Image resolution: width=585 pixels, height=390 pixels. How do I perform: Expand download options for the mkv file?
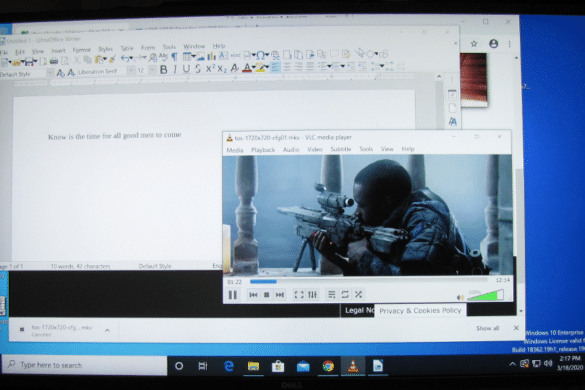point(107,330)
